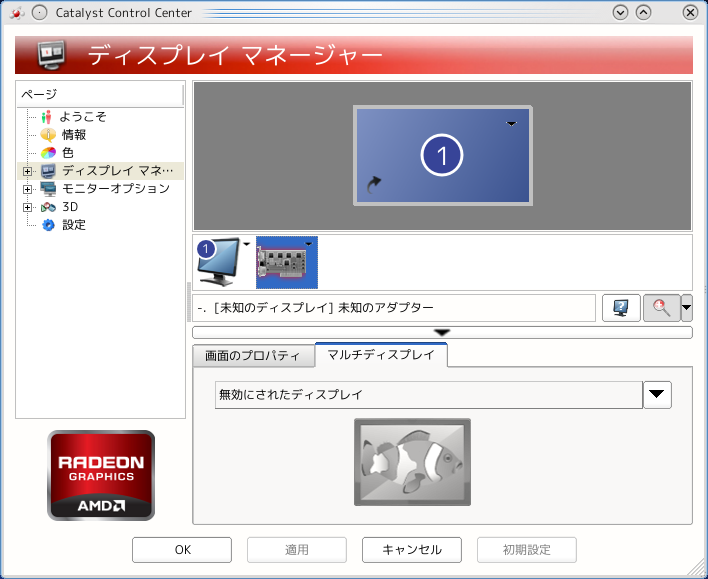708x579 pixels.
Task: Click the ディスプレイ マネージャー tree icon
Action: 48,171
